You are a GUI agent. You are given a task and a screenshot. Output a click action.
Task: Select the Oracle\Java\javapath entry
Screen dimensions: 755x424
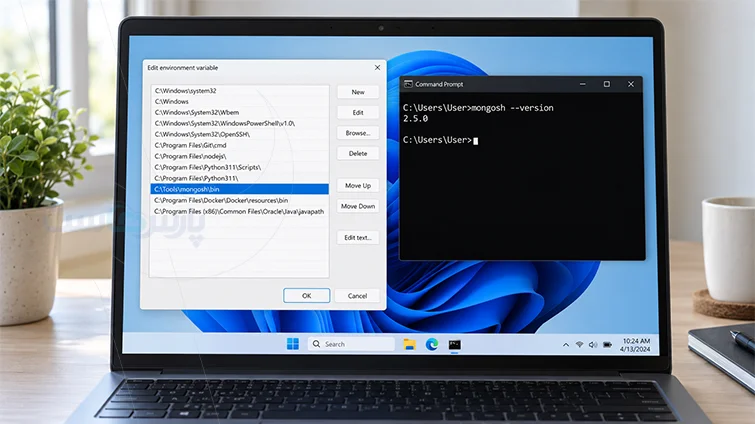[x=239, y=211]
